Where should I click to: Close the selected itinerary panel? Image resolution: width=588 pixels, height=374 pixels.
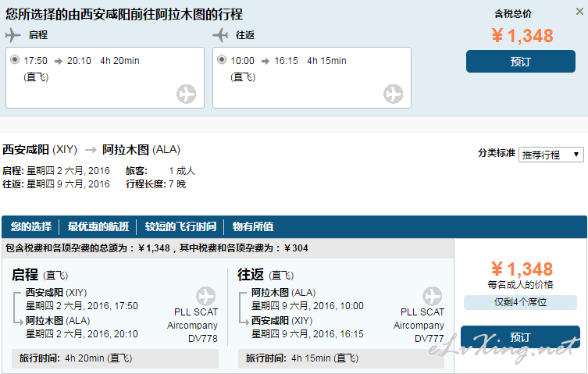point(579,12)
